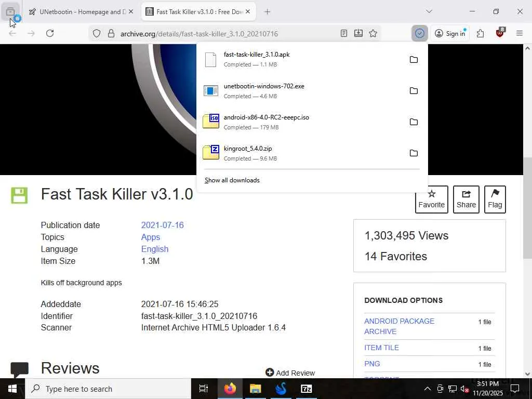Image resolution: width=532 pixels, height=399 pixels.
Task: Open the Apps topic link
Action: click(151, 237)
